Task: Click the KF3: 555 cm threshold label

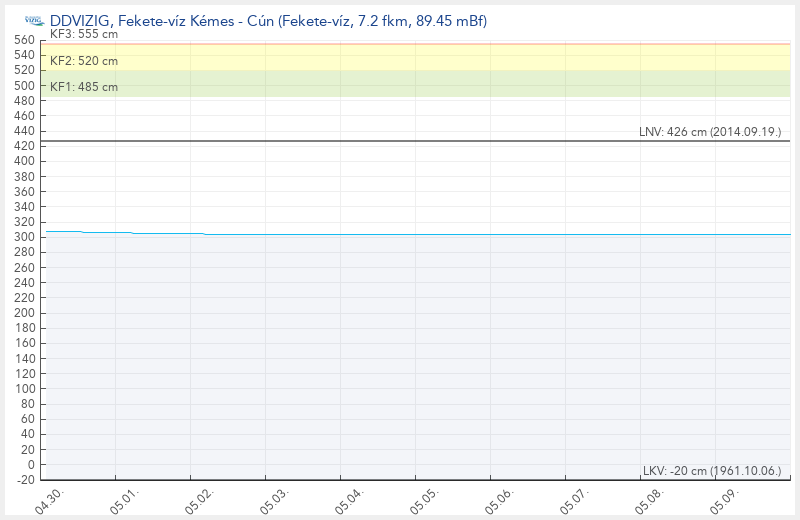Action: [84, 34]
